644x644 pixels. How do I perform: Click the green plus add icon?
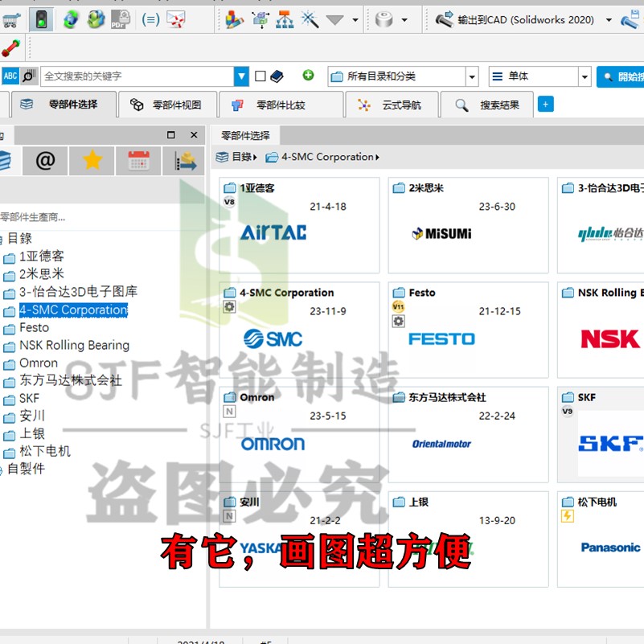click(308, 75)
